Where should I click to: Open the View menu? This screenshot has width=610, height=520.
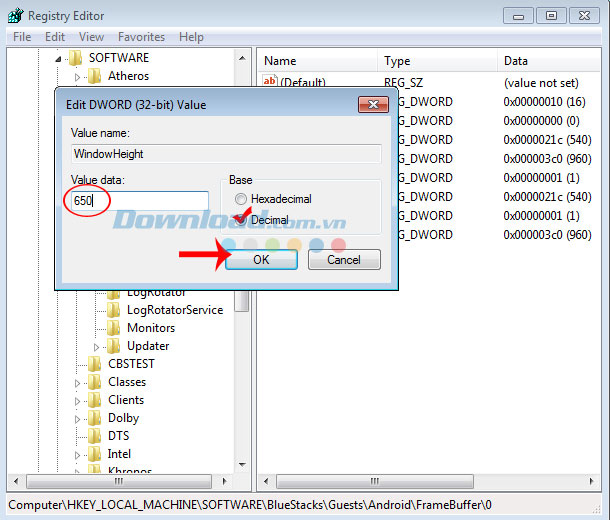(x=91, y=37)
